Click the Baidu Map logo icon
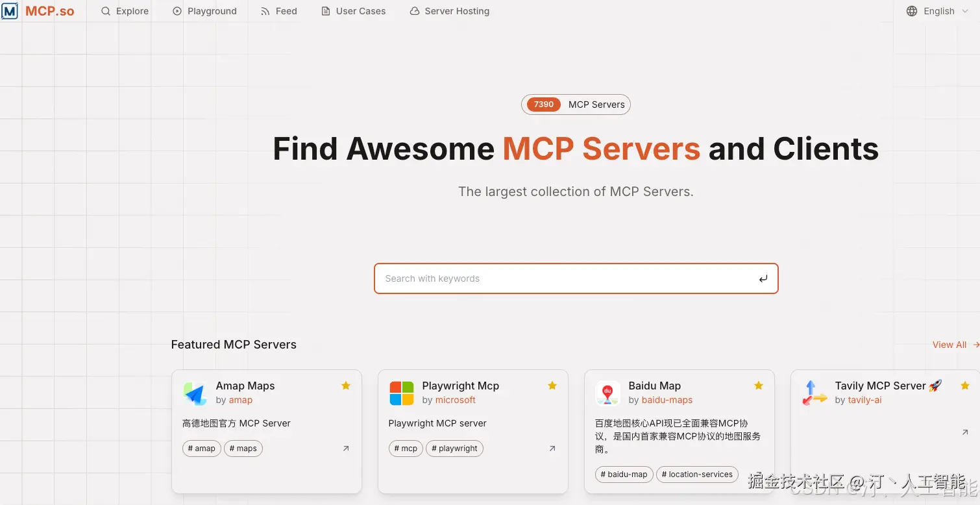The width and height of the screenshot is (980, 505). (607, 393)
